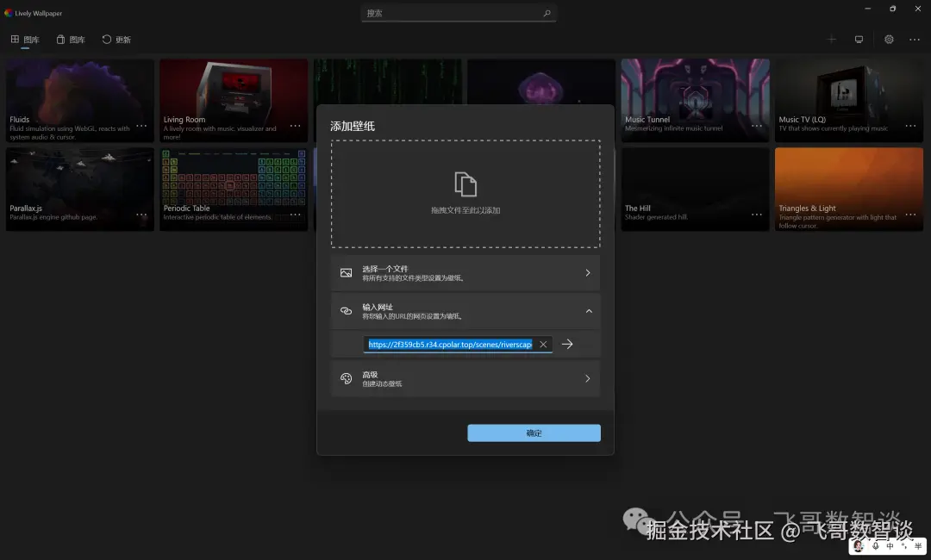Image resolution: width=931 pixels, height=560 pixels.
Task: Expand the 高级 advanced option row
Action: (465, 378)
